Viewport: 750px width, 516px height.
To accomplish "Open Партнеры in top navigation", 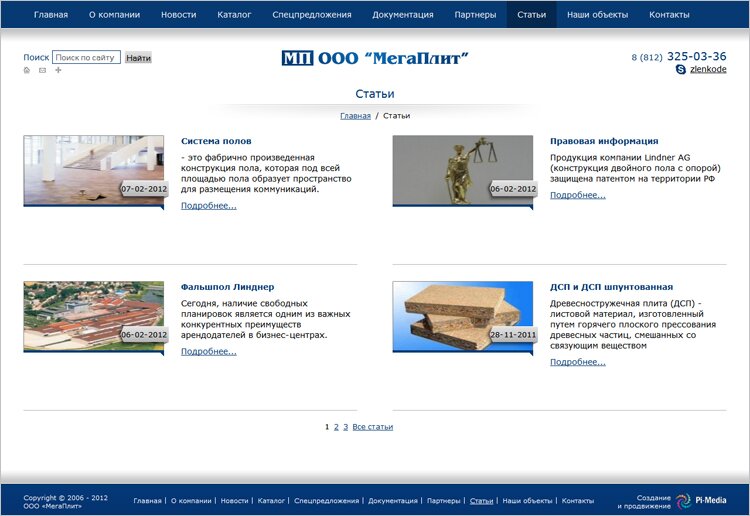I will pyautogui.click(x=475, y=15).
